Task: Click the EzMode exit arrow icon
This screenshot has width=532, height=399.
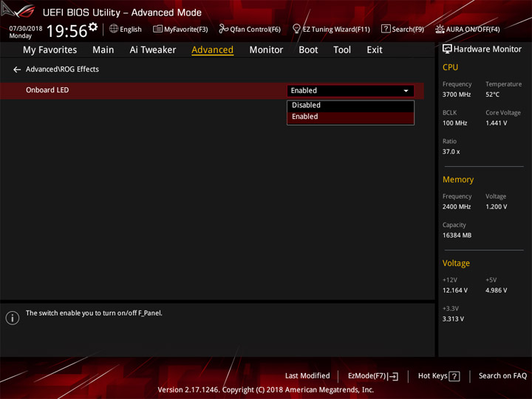Action: [393, 376]
